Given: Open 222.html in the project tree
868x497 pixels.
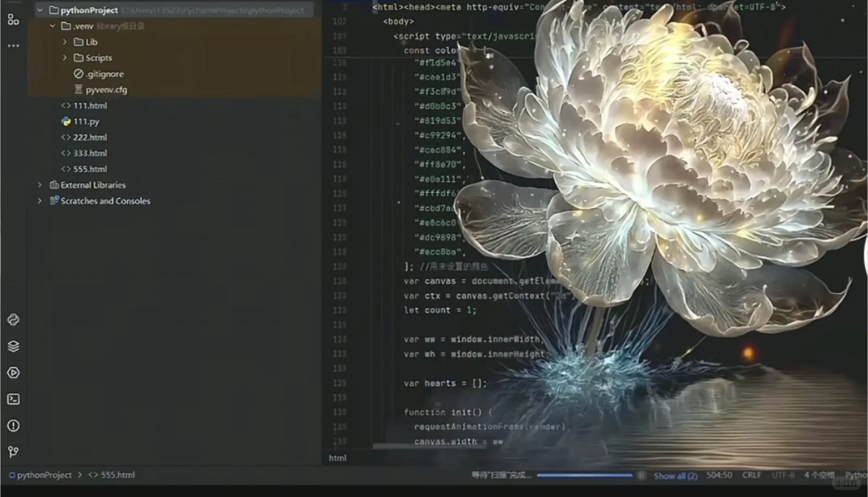Looking at the screenshot, I should click(84, 137).
